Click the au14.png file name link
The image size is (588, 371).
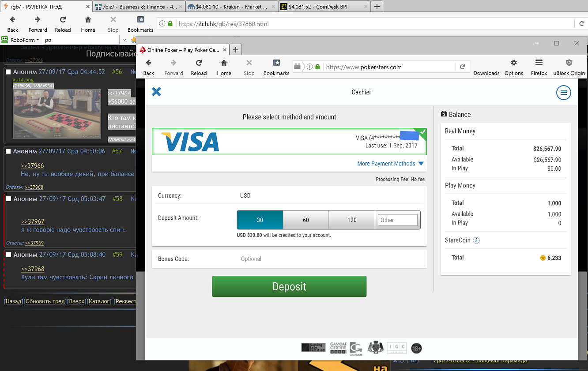23,80
